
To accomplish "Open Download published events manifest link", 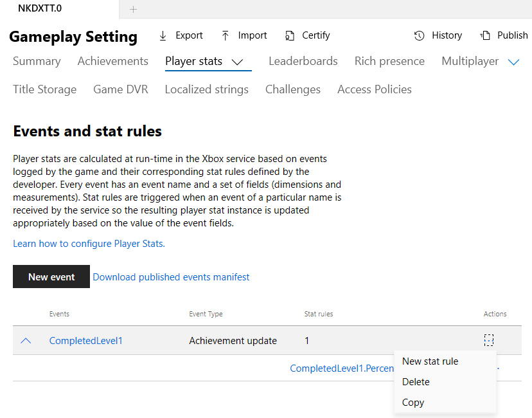I will (171, 277).
